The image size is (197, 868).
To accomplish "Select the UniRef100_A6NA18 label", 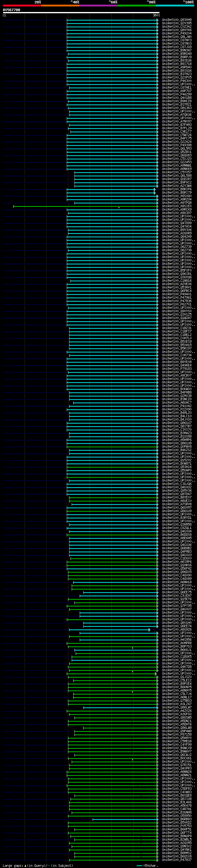I will click(x=177, y=582).
